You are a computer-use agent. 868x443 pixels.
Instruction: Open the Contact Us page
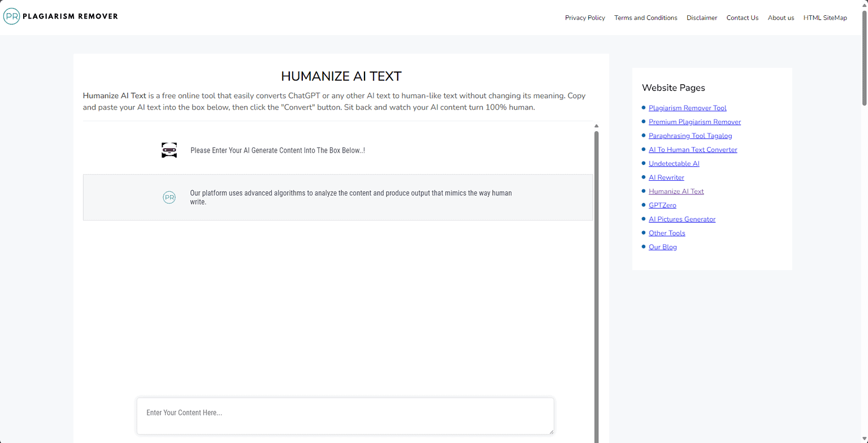tap(742, 18)
